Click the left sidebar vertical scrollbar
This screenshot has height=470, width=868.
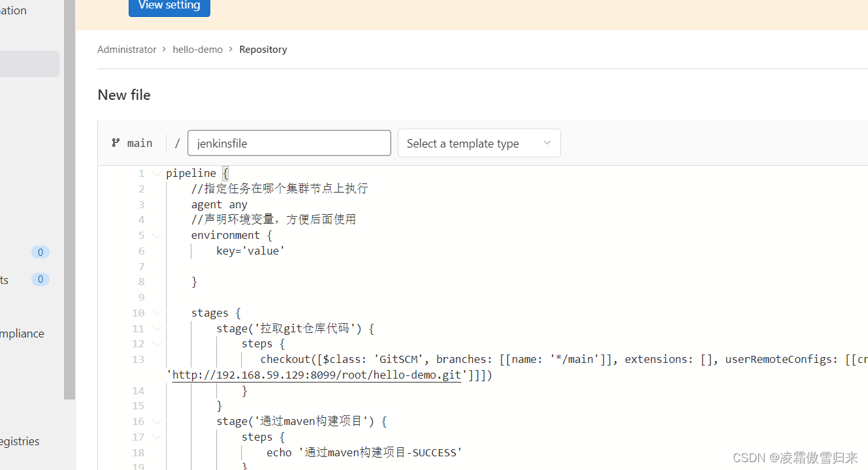[x=69, y=196]
